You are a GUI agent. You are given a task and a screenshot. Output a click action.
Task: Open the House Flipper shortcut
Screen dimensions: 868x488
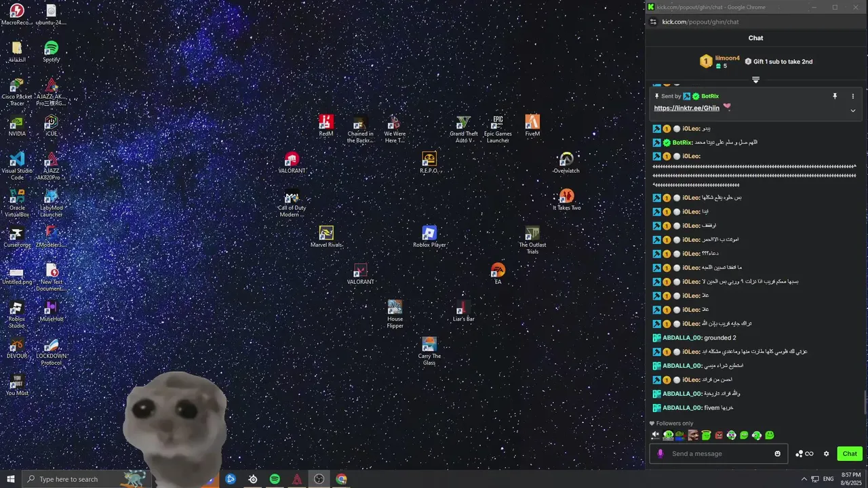click(x=395, y=314)
